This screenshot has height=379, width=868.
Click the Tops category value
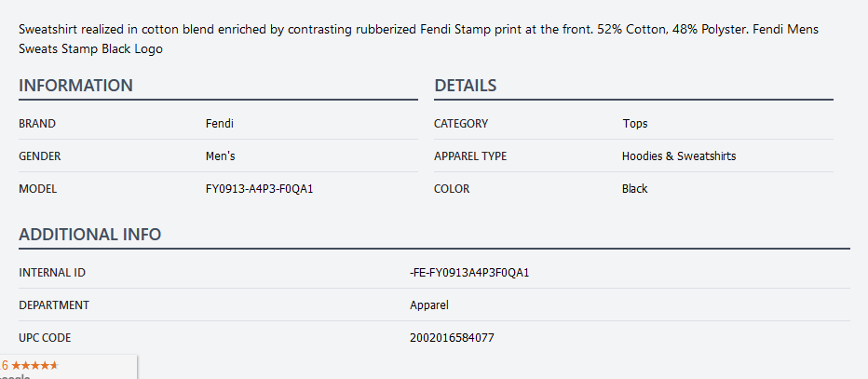click(x=634, y=124)
